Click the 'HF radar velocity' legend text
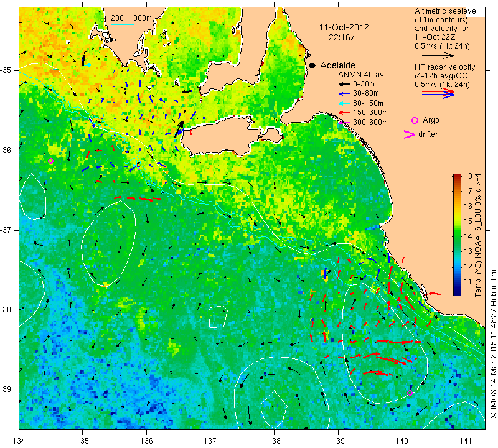Screen dimensions: 498x448 444,67
